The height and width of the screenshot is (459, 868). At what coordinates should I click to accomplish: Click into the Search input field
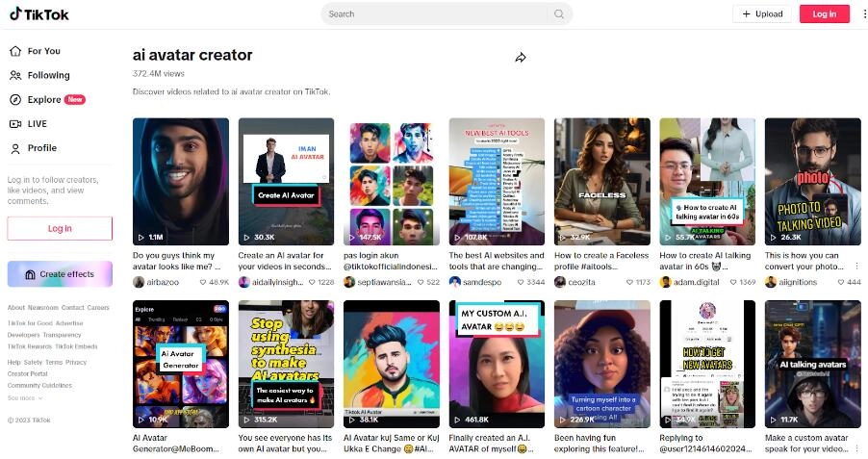click(x=433, y=14)
